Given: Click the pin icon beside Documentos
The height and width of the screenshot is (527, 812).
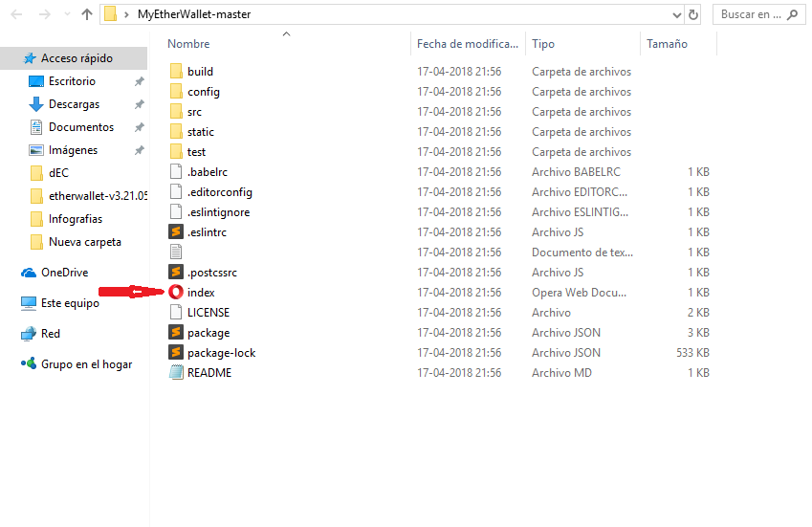Looking at the screenshot, I should coord(139,127).
